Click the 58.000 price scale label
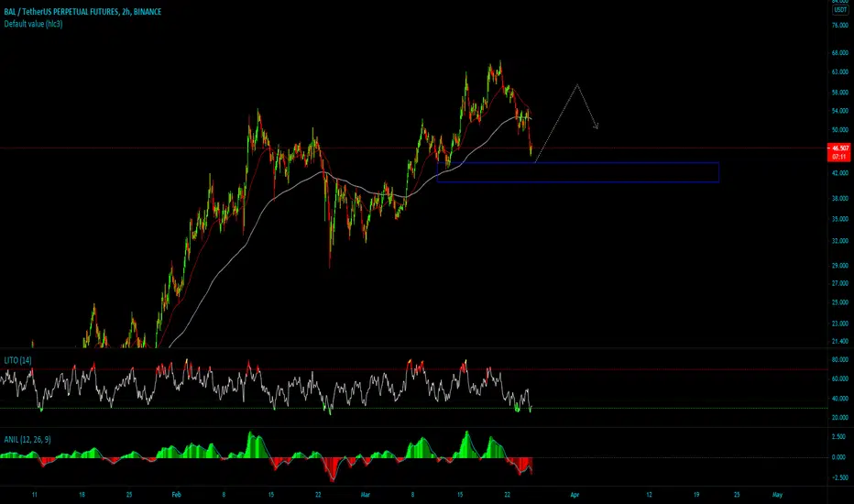This screenshot has height=504, width=854. click(x=840, y=93)
